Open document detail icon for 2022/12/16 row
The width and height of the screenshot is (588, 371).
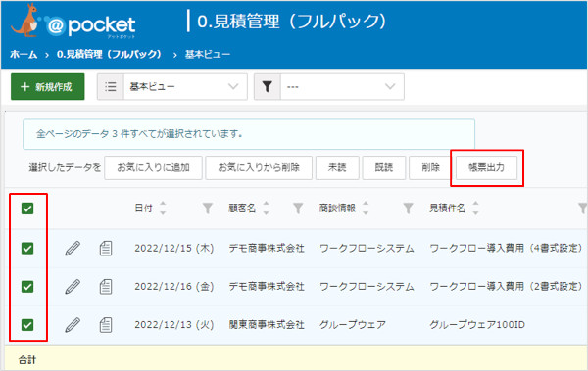pos(106,287)
